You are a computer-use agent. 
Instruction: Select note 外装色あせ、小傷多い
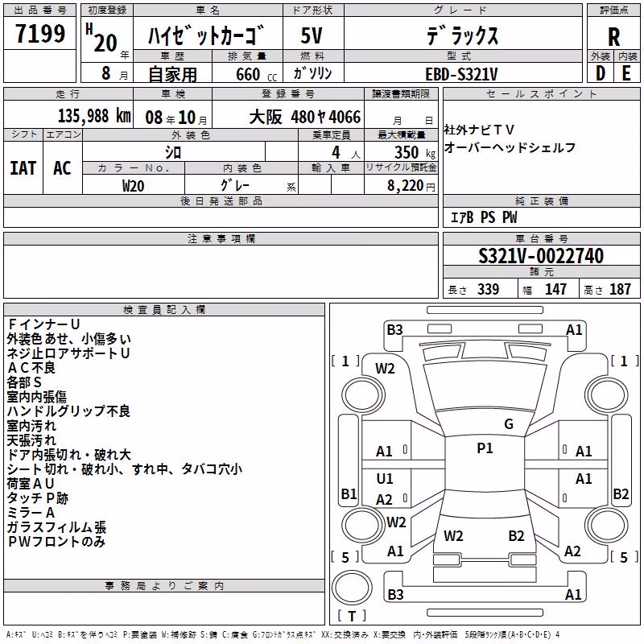click(68, 339)
